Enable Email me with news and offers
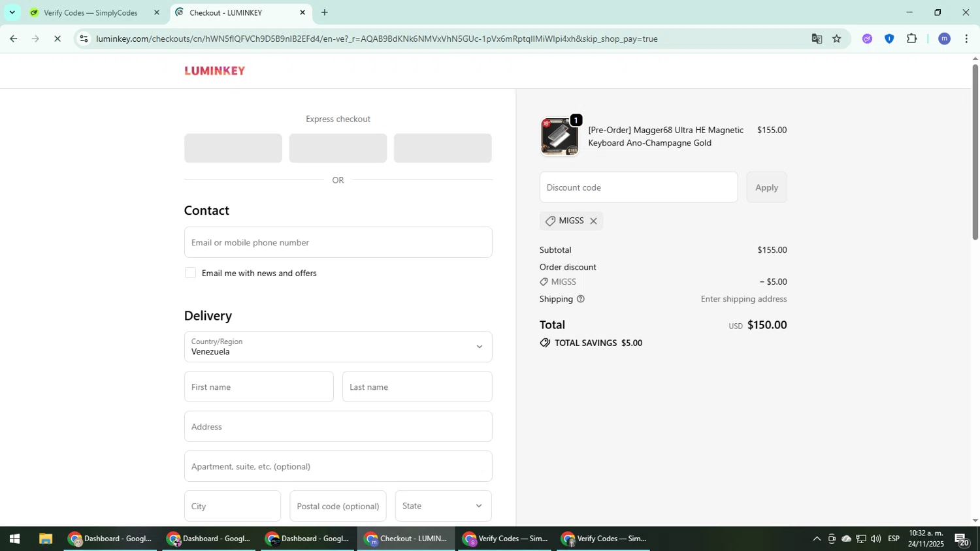The width and height of the screenshot is (980, 551). coord(190,273)
